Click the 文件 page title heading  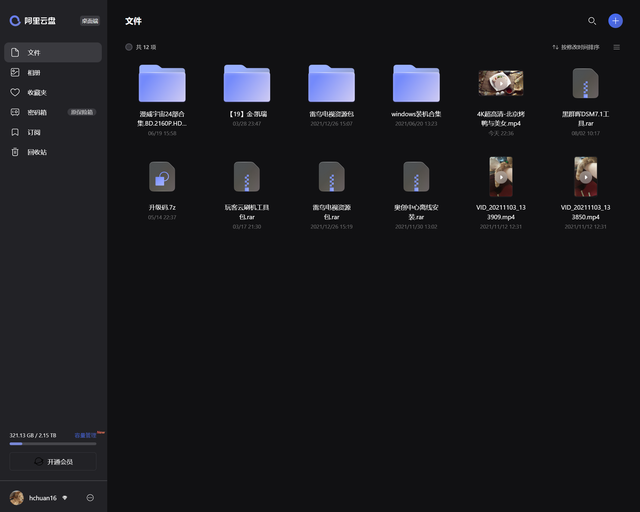pos(133,21)
